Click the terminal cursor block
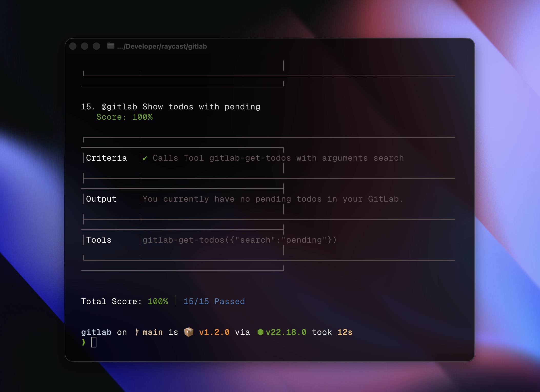The width and height of the screenshot is (540, 392). 94,342
